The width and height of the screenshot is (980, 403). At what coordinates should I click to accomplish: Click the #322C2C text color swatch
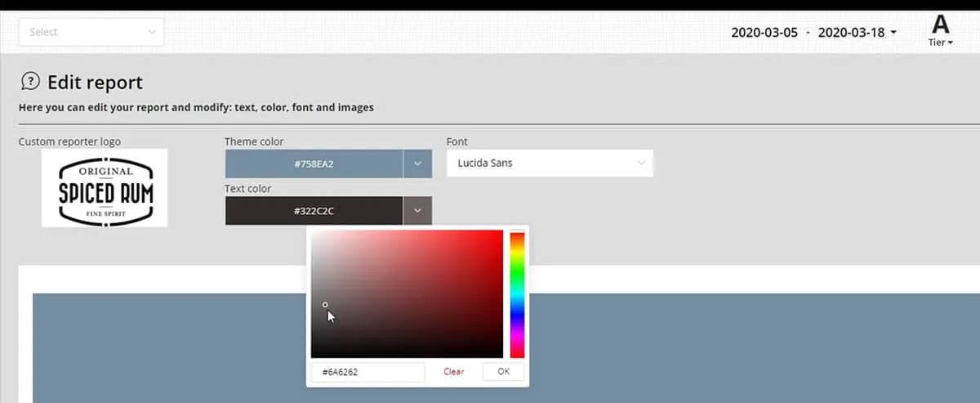pos(314,211)
